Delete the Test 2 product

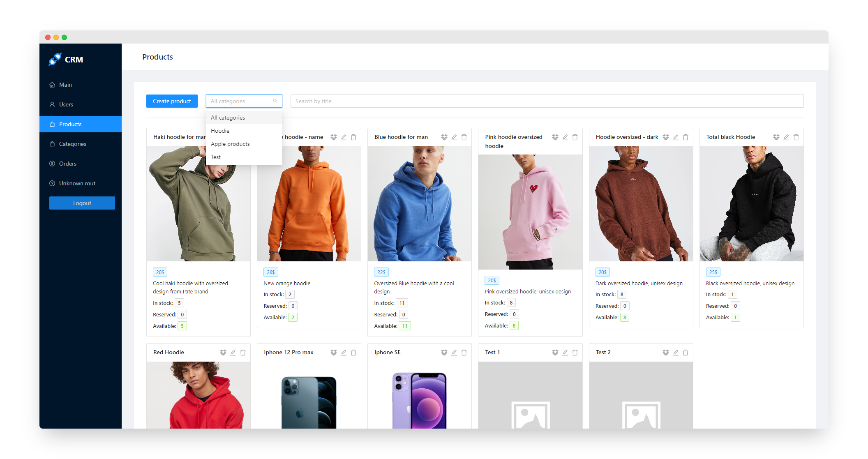click(686, 353)
